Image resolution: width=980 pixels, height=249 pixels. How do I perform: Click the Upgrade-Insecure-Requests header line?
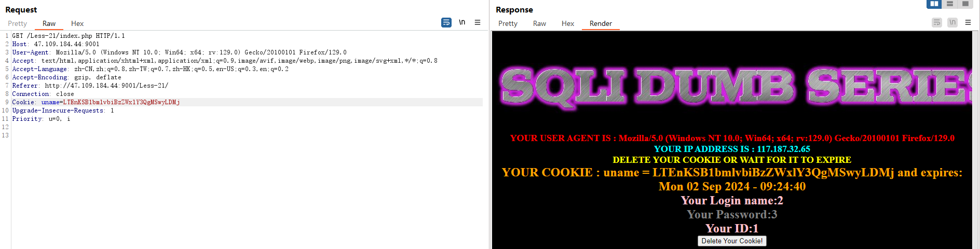tap(63, 110)
